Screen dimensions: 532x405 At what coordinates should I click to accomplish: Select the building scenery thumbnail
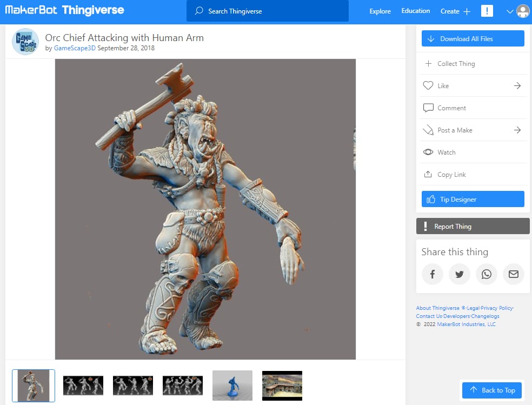pos(282,386)
